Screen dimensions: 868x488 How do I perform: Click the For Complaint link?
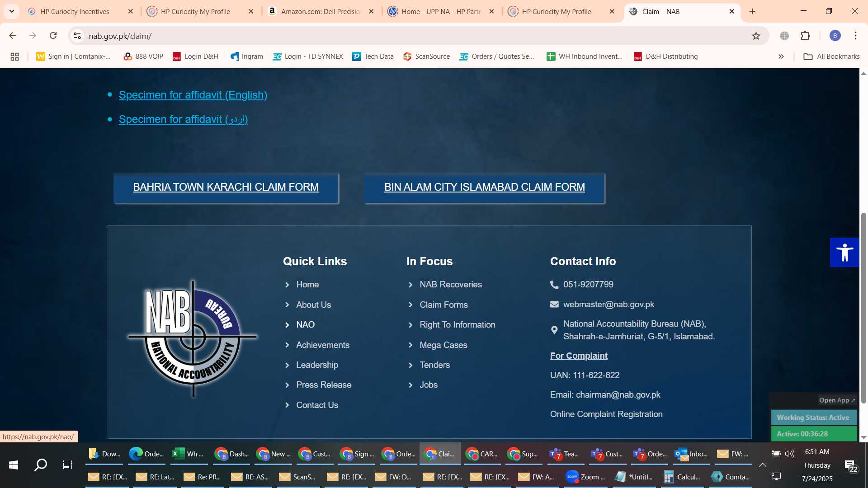point(579,356)
